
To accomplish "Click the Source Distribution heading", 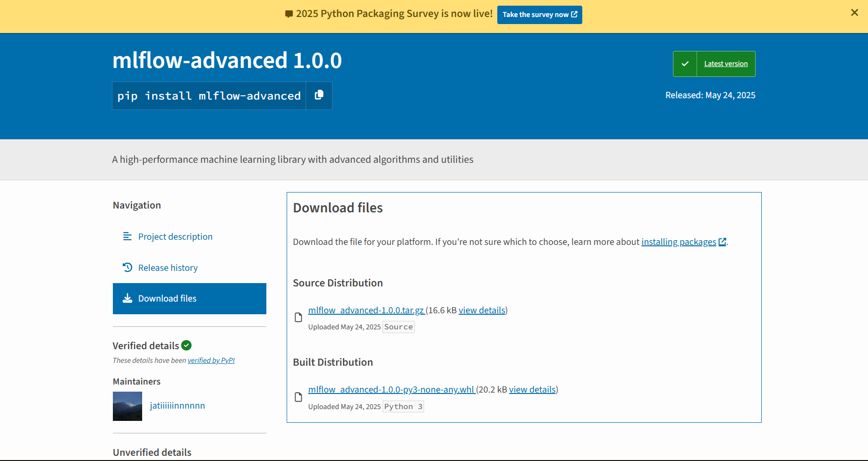I will click(338, 283).
